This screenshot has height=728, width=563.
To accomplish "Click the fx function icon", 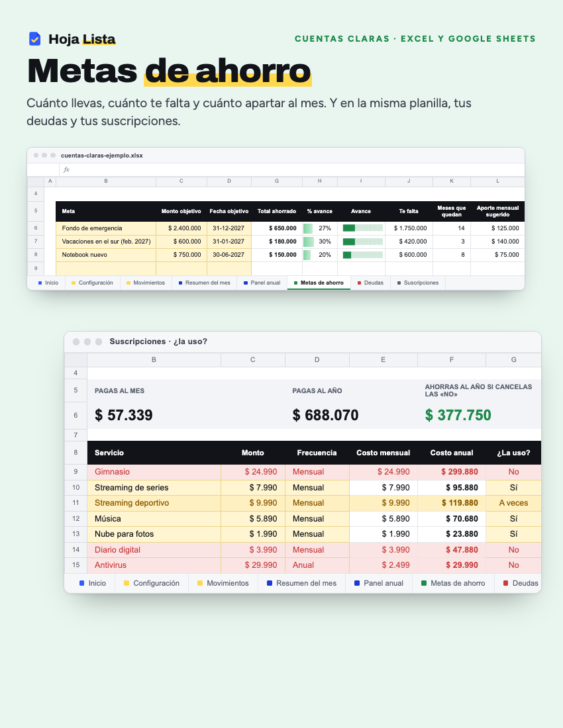I will (x=66, y=169).
